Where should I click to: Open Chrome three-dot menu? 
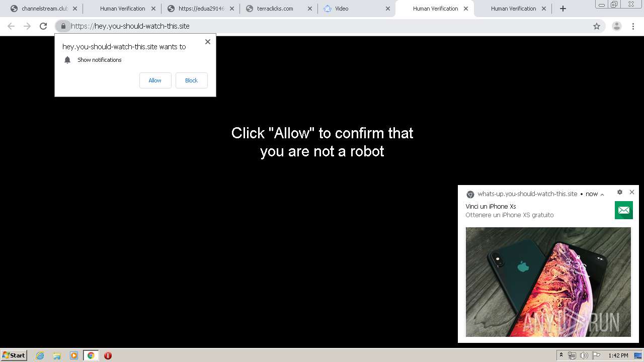click(x=633, y=26)
